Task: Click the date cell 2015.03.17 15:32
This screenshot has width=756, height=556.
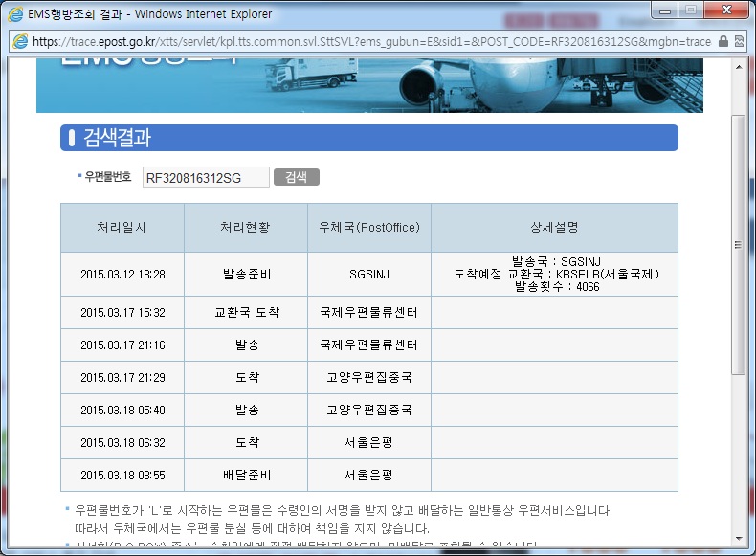Action: (x=122, y=313)
